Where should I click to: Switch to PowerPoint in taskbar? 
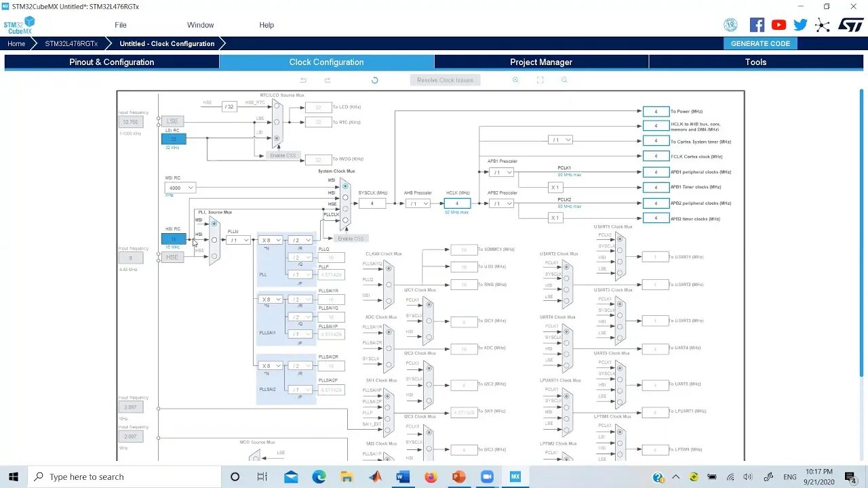point(458,476)
